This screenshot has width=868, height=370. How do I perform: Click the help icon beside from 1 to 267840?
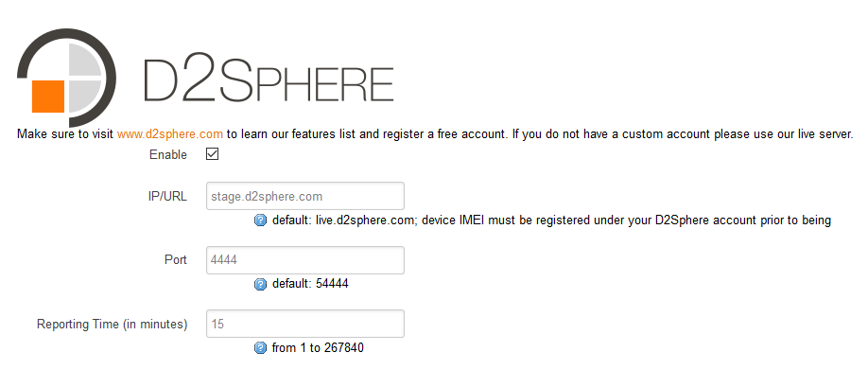coord(260,348)
